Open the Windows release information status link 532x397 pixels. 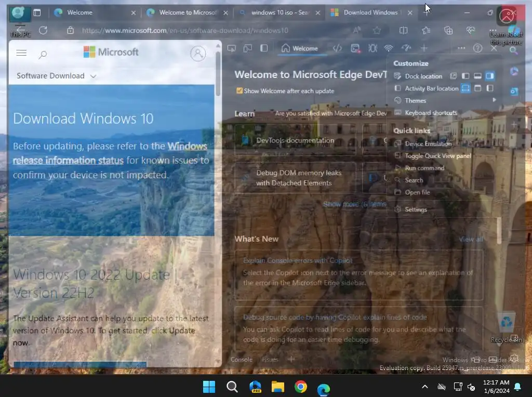pyautogui.click(x=110, y=153)
